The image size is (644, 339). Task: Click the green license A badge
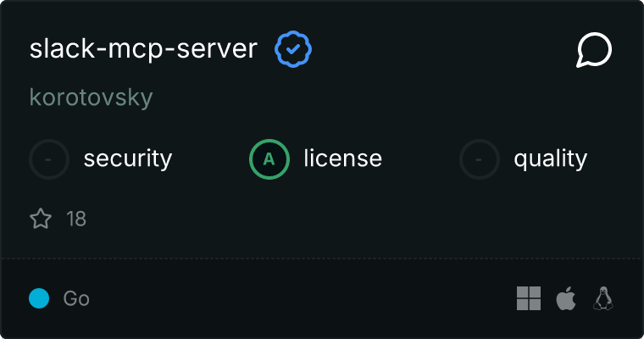(269, 158)
